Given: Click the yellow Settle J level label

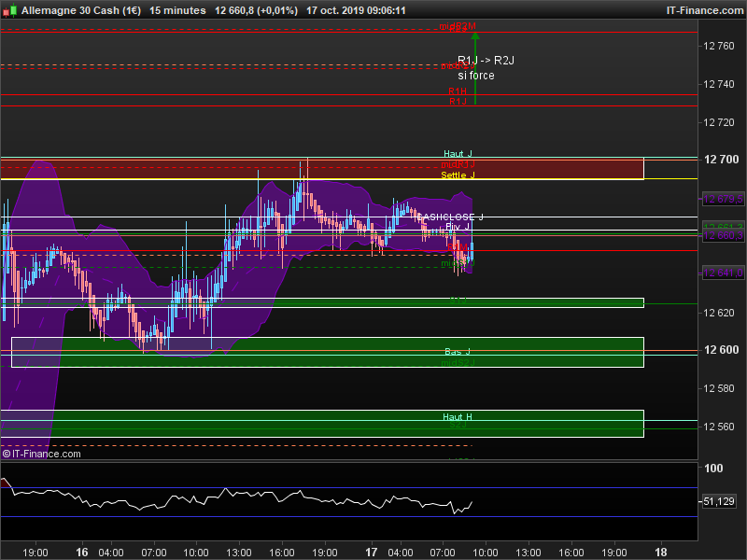Looking at the screenshot, I should (458, 175).
